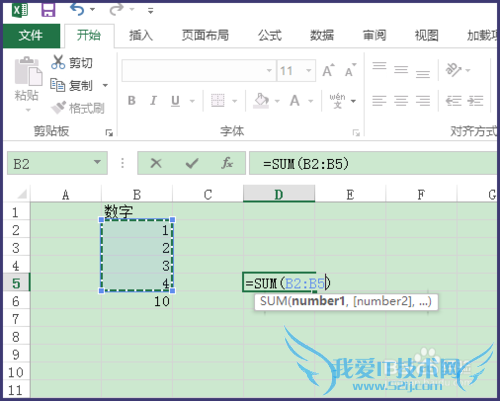Click the borders icon
The width and height of the screenshot is (500, 401).
coord(218,100)
